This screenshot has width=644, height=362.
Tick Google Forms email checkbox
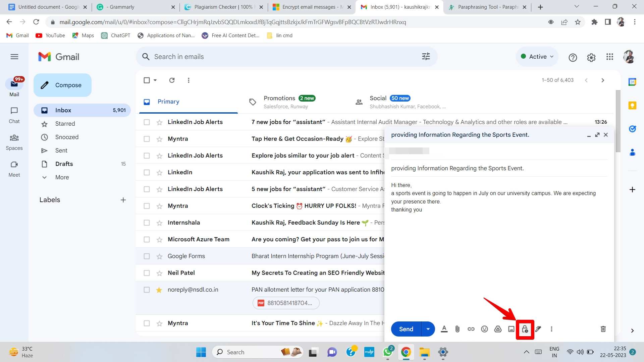pyautogui.click(x=147, y=256)
